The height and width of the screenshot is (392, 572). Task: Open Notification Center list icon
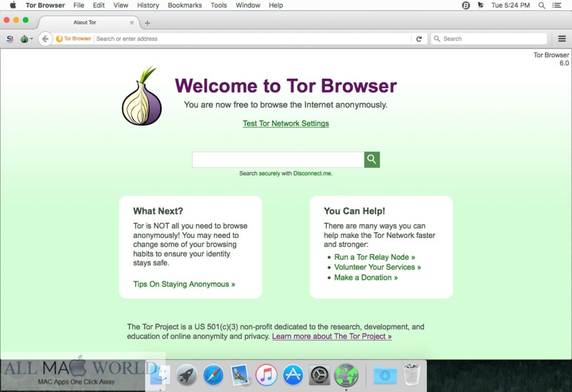click(x=557, y=5)
